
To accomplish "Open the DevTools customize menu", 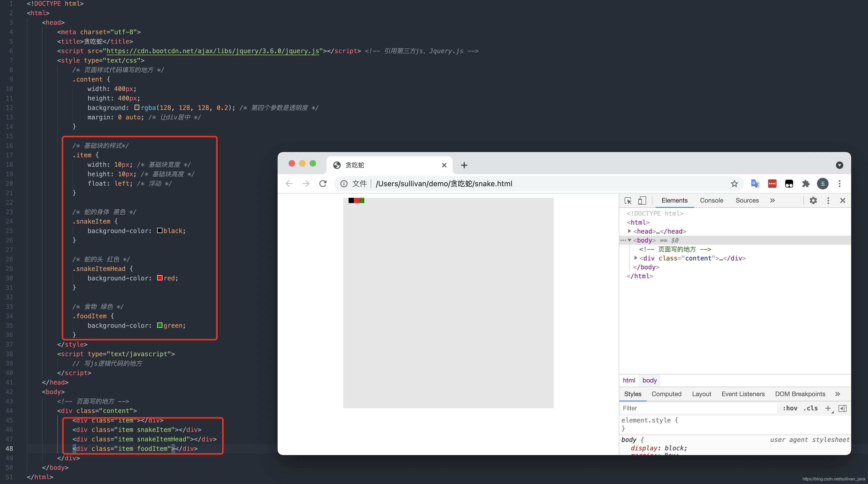I will 828,201.
